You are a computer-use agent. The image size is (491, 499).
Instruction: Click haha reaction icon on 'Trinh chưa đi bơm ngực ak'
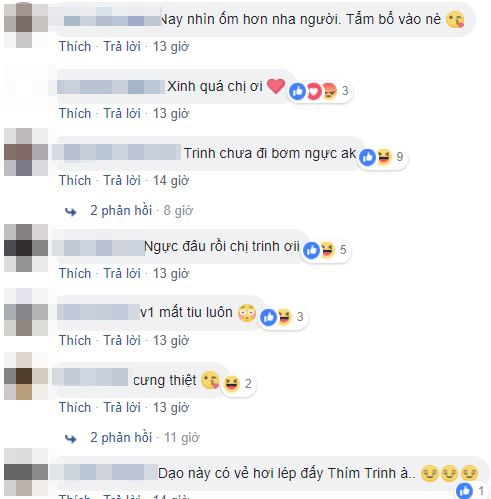384,157
